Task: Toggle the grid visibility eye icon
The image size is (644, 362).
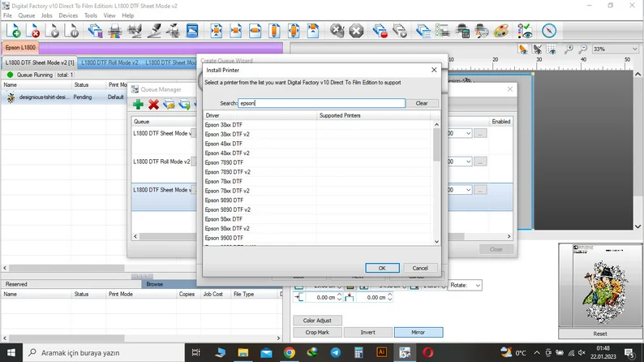Action: pos(552,50)
